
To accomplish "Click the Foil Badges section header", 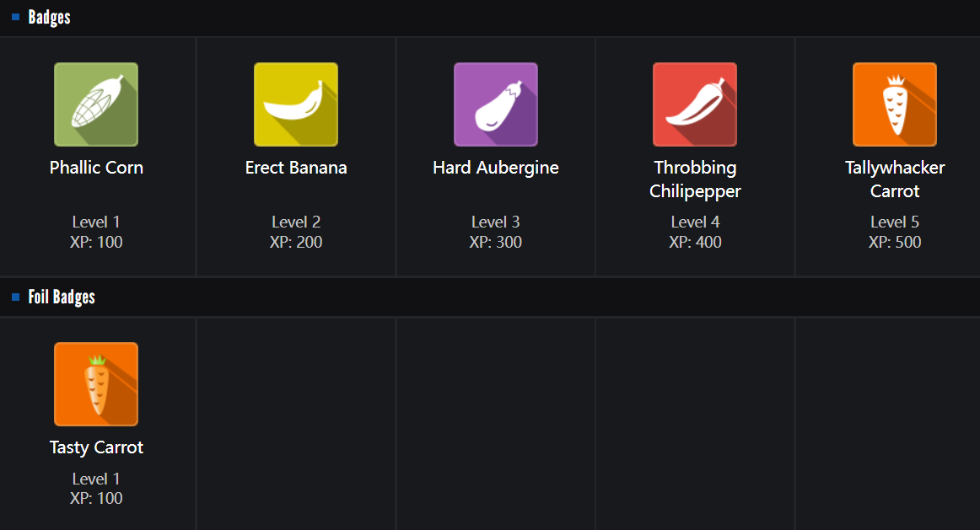I will tap(62, 297).
